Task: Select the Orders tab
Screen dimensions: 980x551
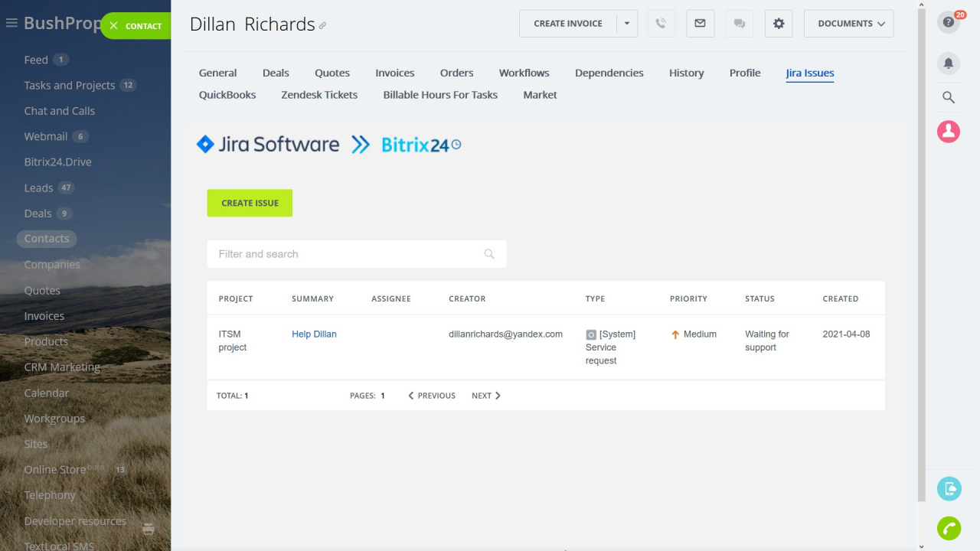Action: click(x=456, y=73)
